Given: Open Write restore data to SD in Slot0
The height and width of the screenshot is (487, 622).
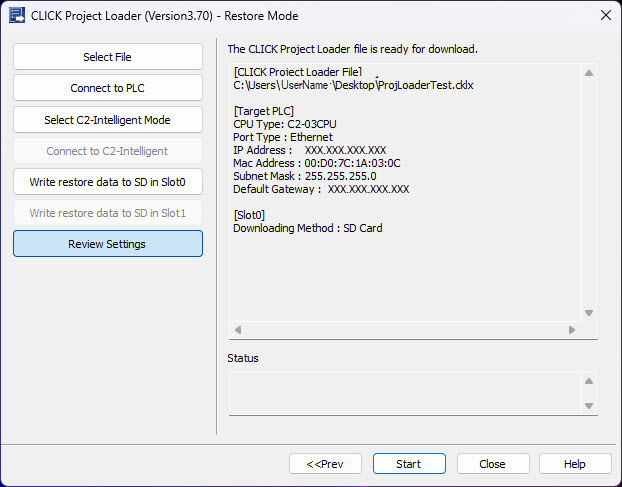Looking at the screenshot, I should click(x=108, y=182).
